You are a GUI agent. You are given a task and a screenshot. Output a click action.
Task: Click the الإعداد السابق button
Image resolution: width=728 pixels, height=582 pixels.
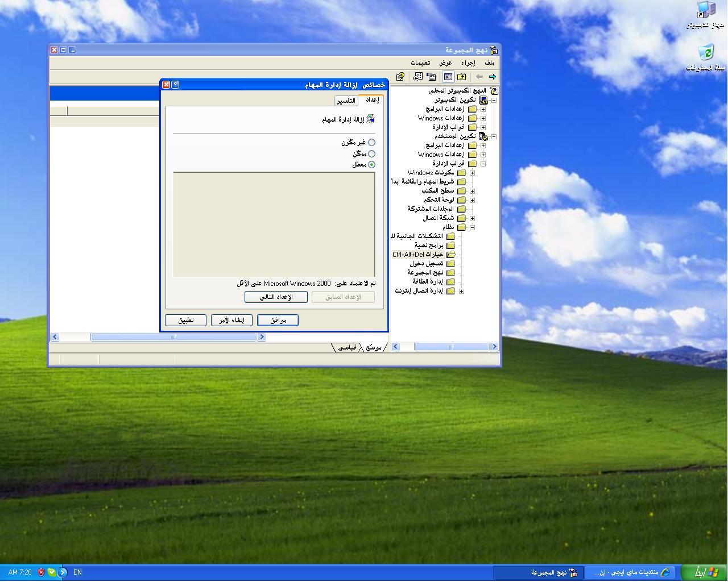pos(343,297)
